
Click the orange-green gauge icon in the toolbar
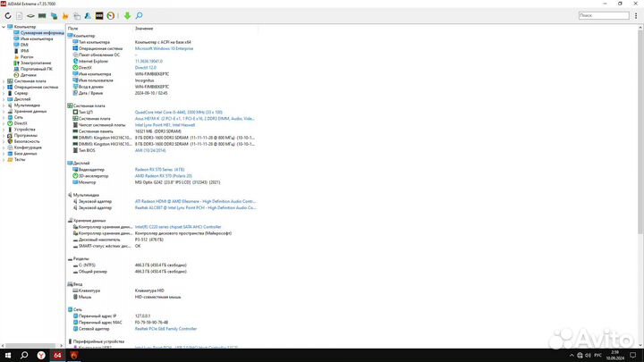click(x=109, y=15)
